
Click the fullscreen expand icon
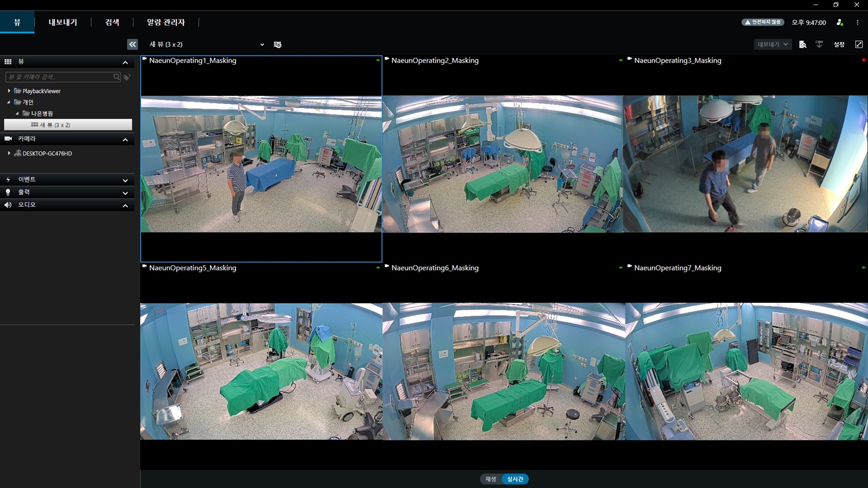tap(859, 45)
